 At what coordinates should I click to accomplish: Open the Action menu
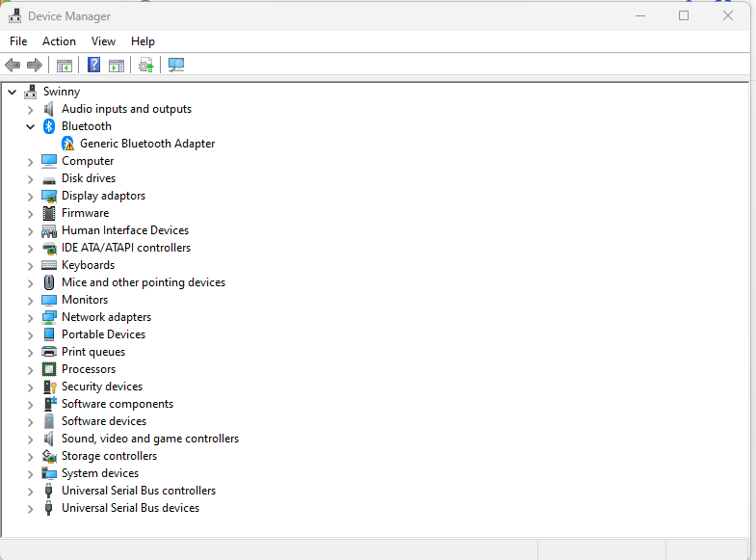pyautogui.click(x=59, y=41)
